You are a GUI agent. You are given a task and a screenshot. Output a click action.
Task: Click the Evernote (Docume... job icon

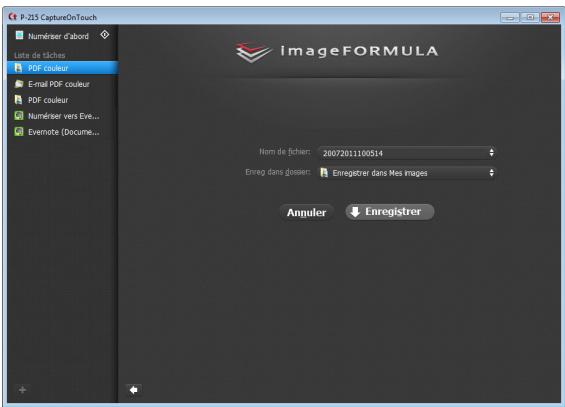(19, 131)
